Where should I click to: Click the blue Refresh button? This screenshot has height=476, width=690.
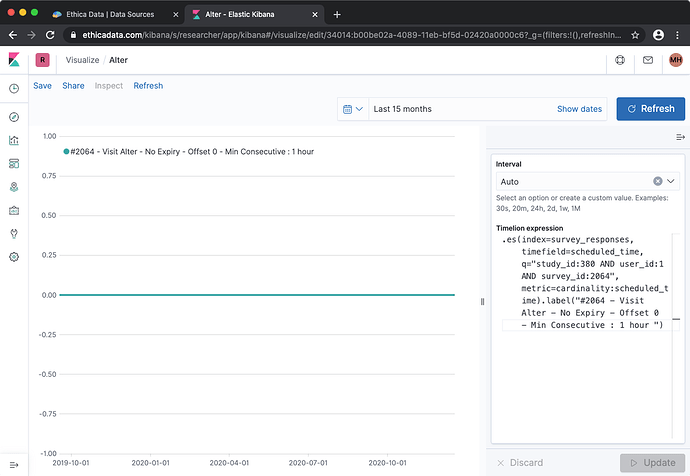(651, 109)
